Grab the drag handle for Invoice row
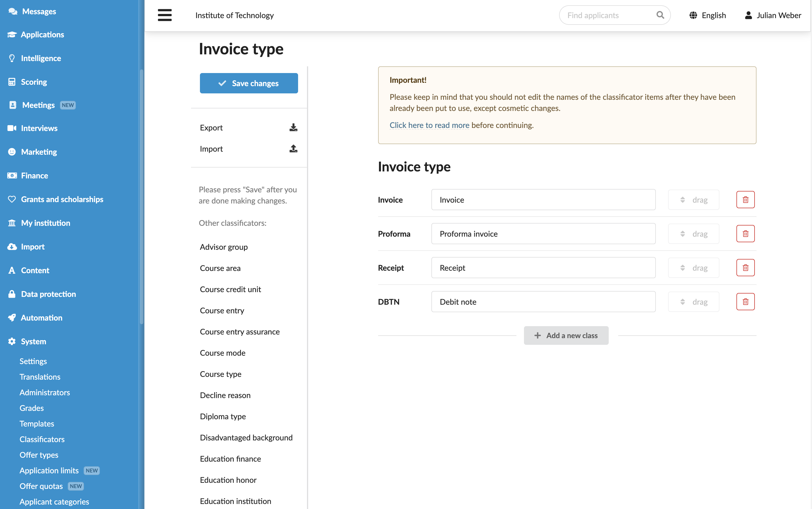 pyautogui.click(x=693, y=200)
